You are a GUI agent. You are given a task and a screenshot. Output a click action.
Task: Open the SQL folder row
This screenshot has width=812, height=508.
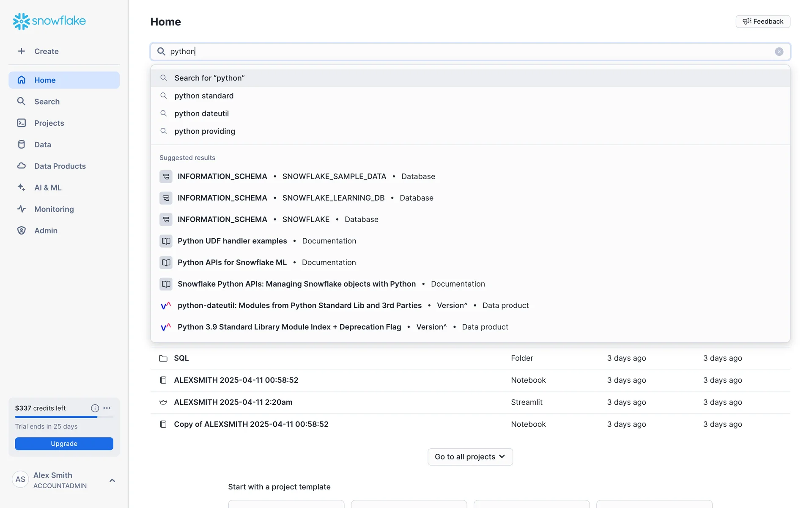pos(181,358)
